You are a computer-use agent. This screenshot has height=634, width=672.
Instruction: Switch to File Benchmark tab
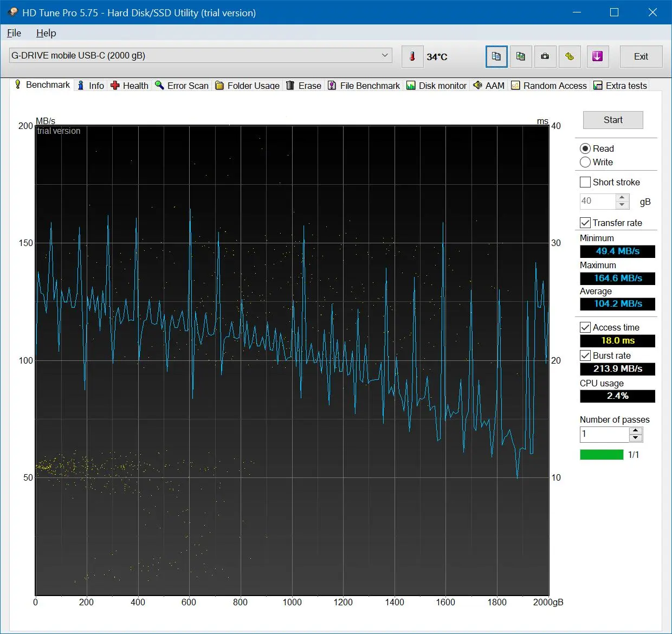pos(364,86)
